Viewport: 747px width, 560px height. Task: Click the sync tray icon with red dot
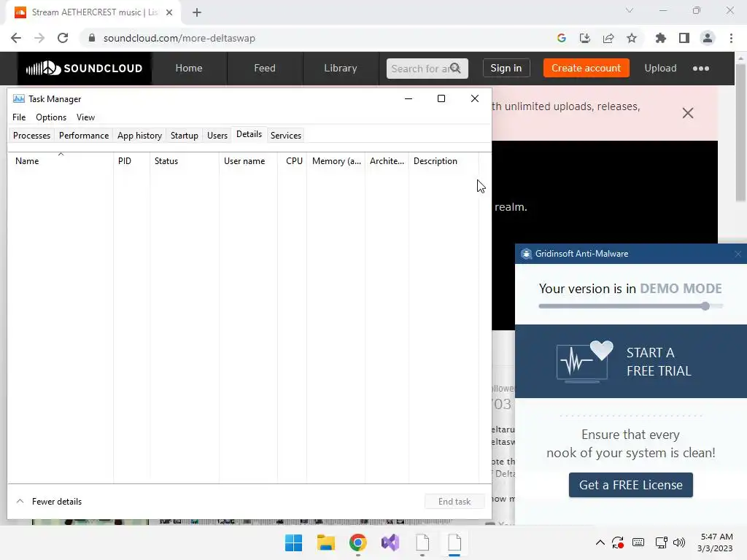[x=618, y=542]
